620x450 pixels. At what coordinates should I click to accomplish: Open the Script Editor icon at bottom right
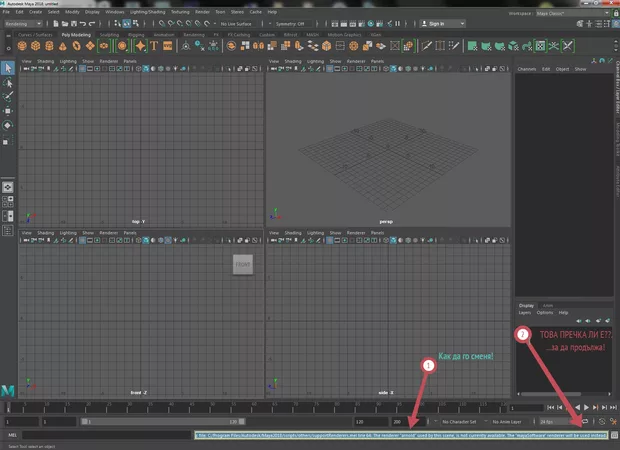pyautogui.click(x=613, y=435)
